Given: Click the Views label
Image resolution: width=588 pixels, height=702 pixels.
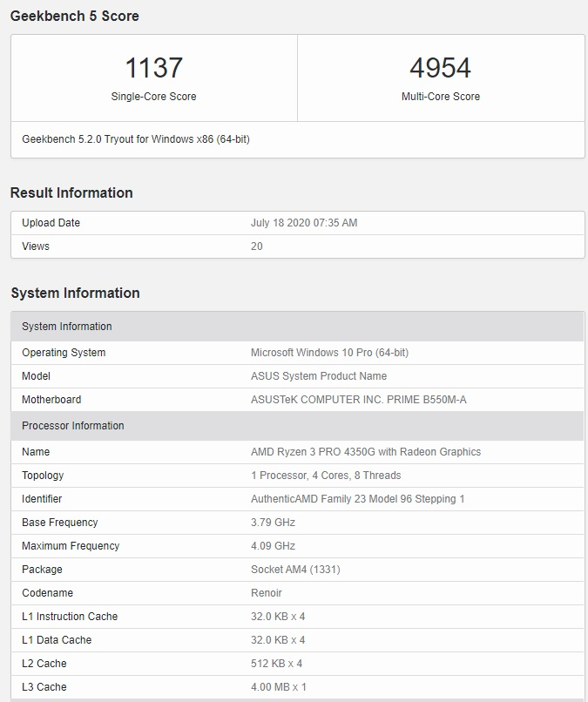Looking at the screenshot, I should (36, 246).
